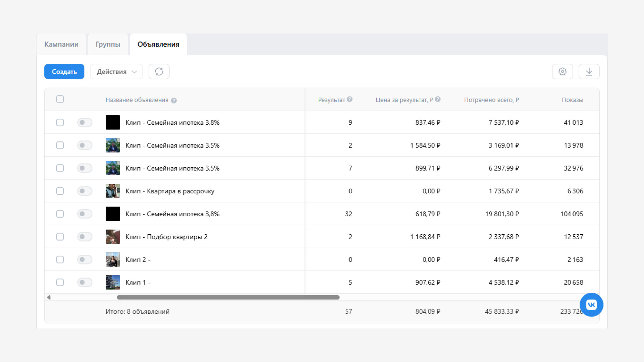Viewport: 644px width, 362px height.
Task: Sort by Потрачено всего column header
Action: pos(491,100)
